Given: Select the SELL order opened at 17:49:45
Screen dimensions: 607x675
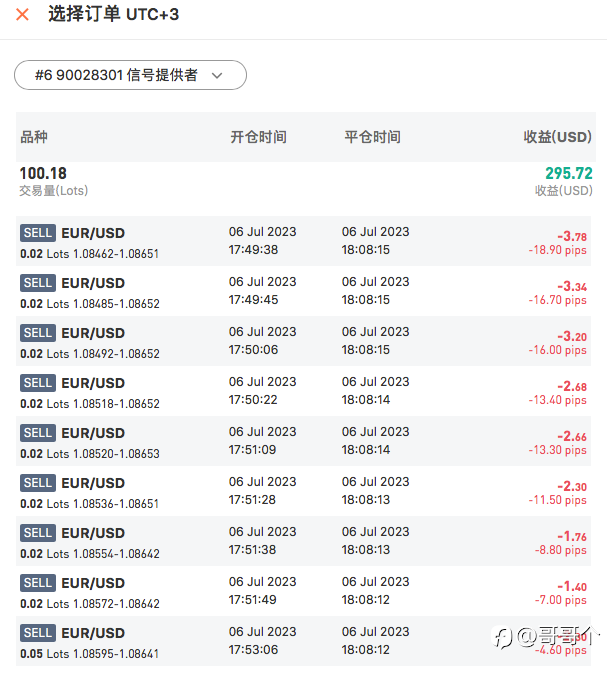Looking at the screenshot, I should (x=304, y=291).
